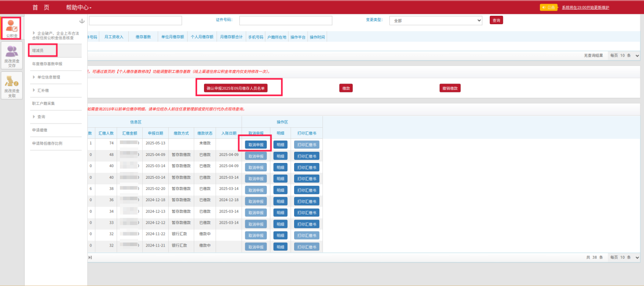
Task: Click 确认申报2025年09月缴存人员名单 button
Action: [236, 88]
